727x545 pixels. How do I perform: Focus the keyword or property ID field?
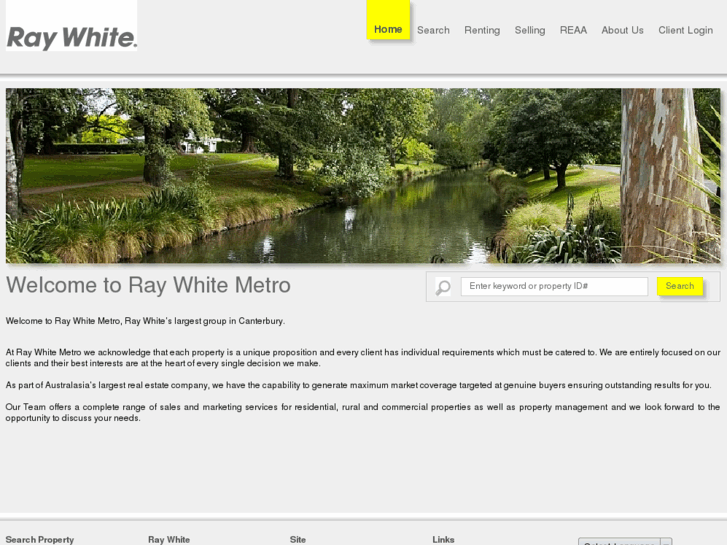coord(554,286)
